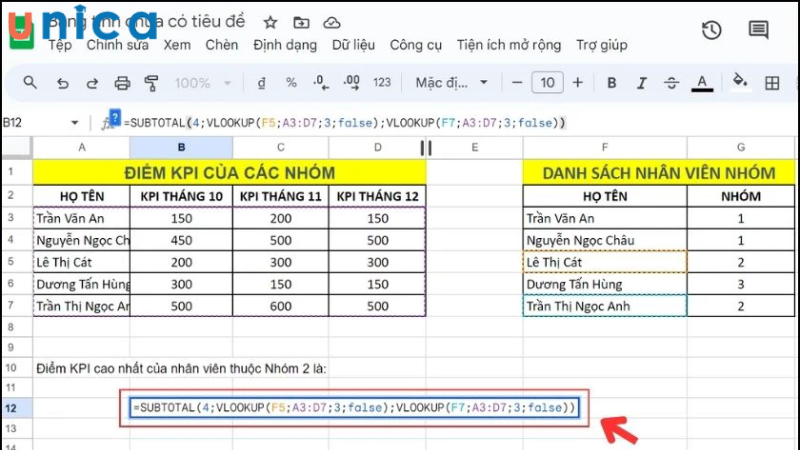Select the KPI THÁNG 12 header cell
This screenshot has height=450, width=800.
click(378, 196)
